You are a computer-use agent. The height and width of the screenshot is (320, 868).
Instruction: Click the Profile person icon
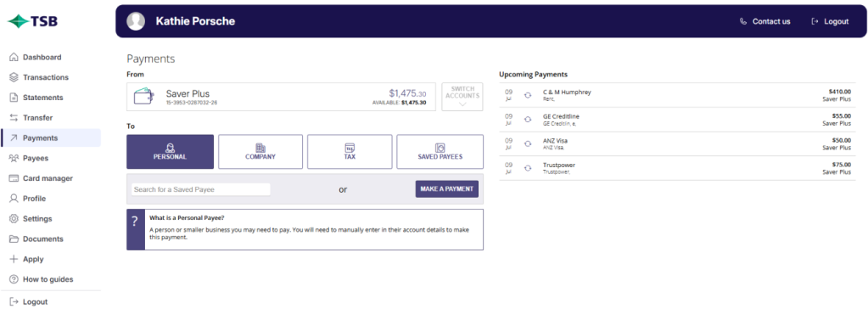pyautogui.click(x=14, y=199)
